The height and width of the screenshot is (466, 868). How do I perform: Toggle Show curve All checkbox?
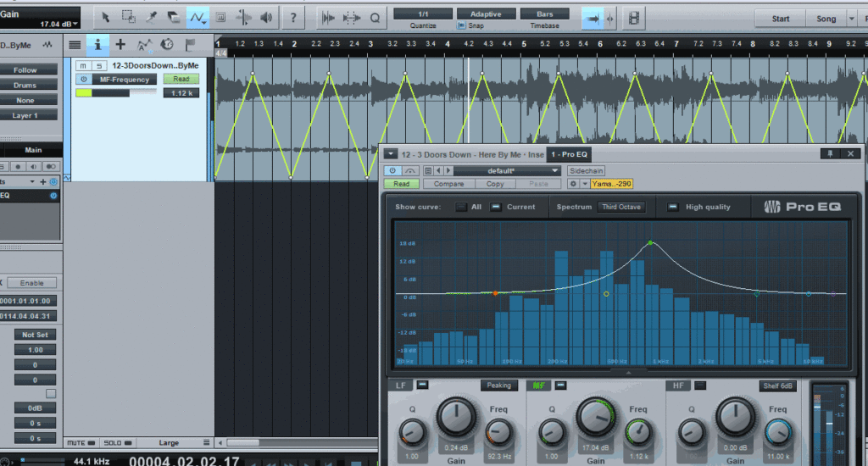461,207
